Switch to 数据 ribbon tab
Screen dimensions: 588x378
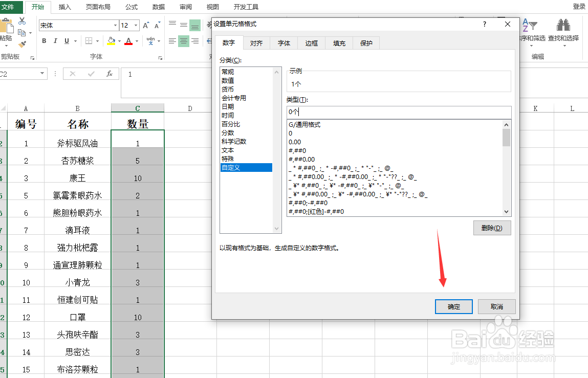pyautogui.click(x=159, y=7)
